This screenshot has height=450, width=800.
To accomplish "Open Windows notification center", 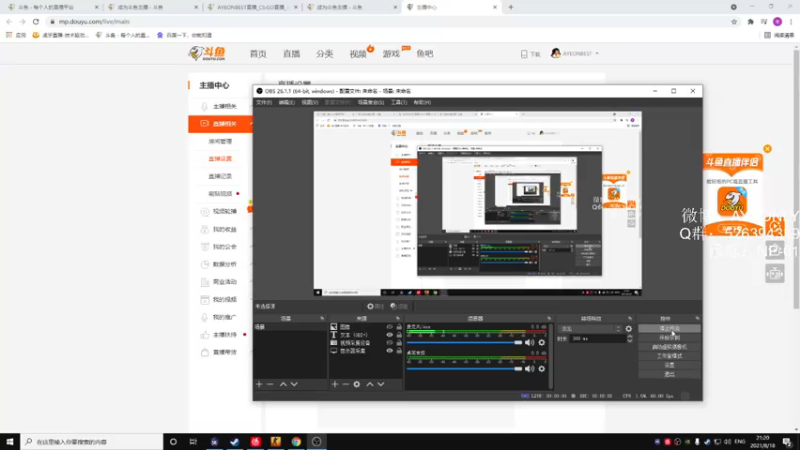I will (787, 441).
